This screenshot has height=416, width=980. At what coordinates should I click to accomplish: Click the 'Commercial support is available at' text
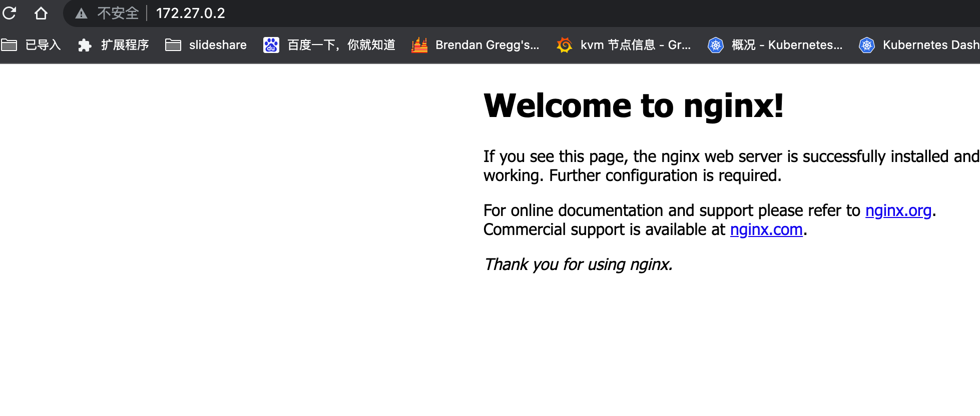tap(604, 229)
